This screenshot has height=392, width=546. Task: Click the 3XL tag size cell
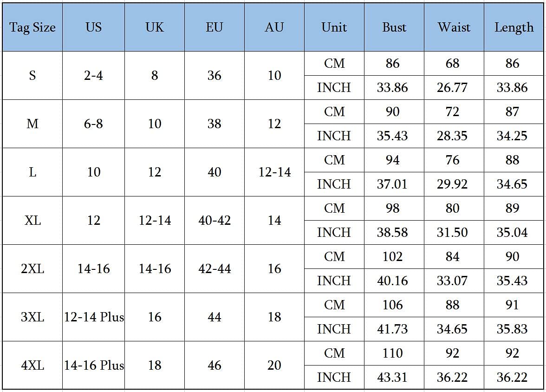click(32, 317)
